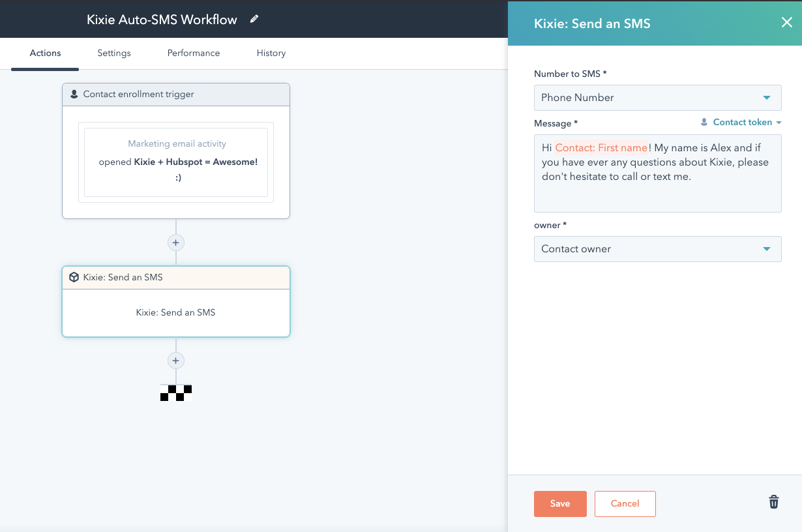Click the owner field label

point(550,225)
